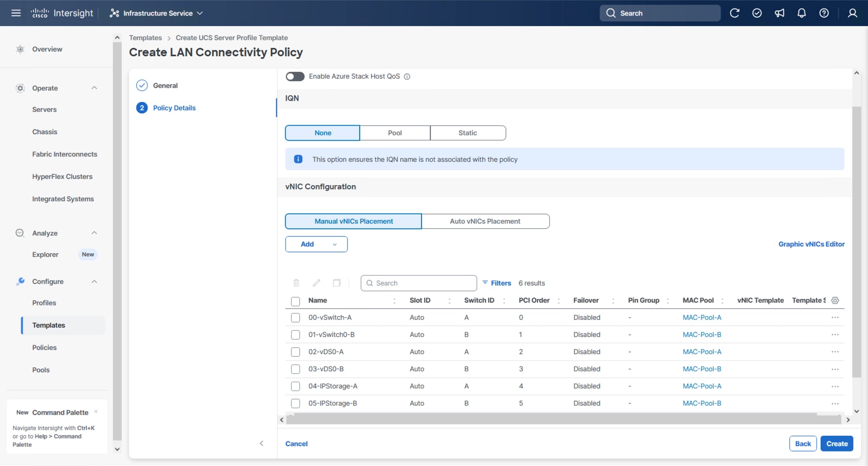Screen dimensions: 868x466
Task: Click the refresh icon in top bar
Action: pos(734,13)
